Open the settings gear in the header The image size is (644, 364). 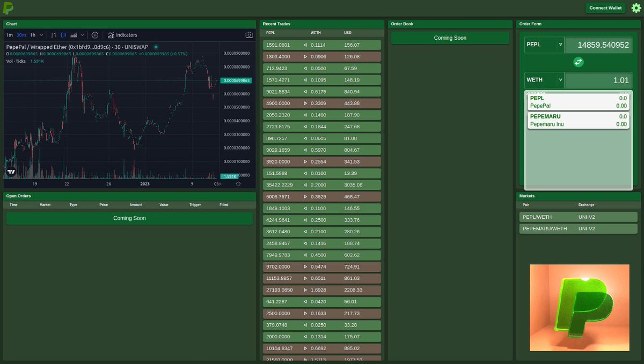(636, 8)
